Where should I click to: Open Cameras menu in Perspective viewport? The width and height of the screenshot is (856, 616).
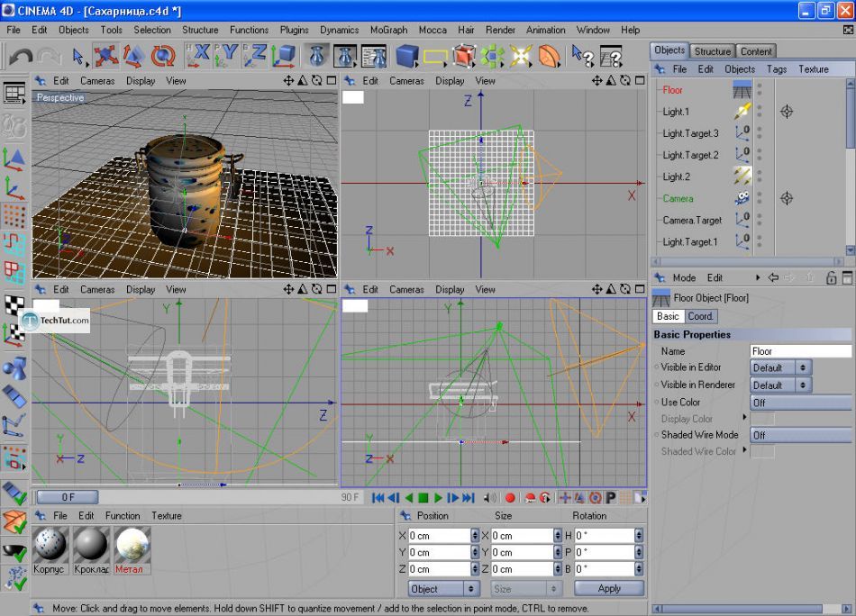tap(97, 81)
